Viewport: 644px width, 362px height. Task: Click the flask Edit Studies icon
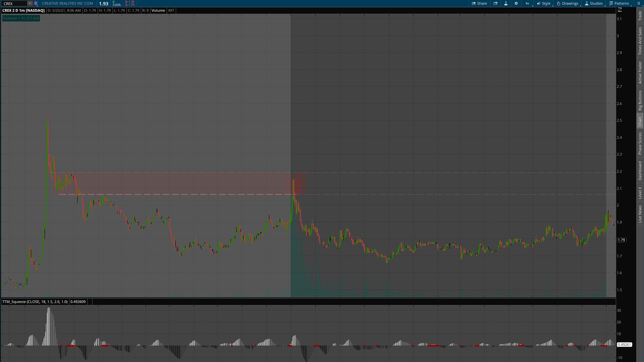click(506, 3)
